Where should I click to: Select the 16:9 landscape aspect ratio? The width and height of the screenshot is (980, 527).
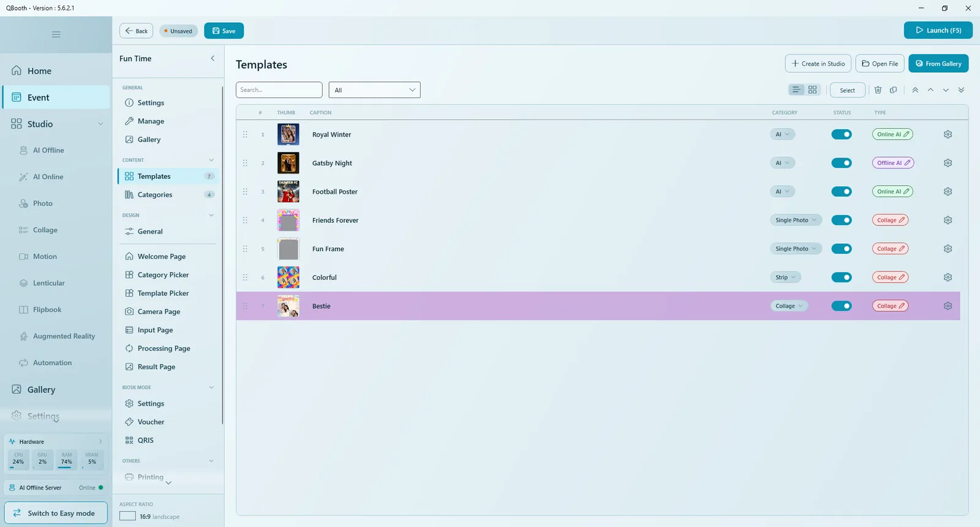pyautogui.click(x=149, y=517)
